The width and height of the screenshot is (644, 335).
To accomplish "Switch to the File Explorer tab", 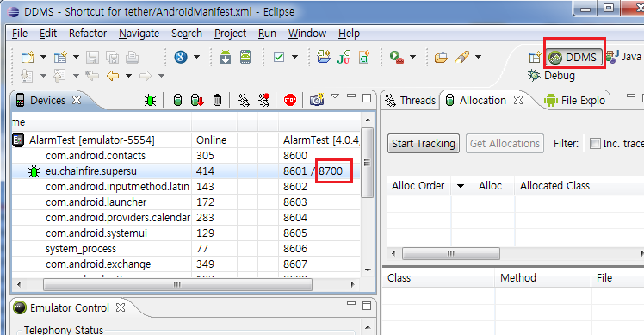I will coord(575,100).
